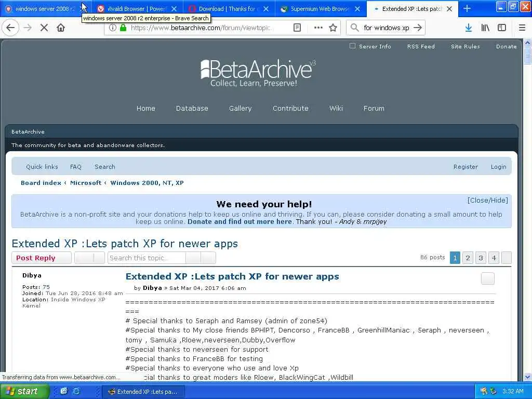
Task: Follow Donate and find out more here
Action: coord(240,221)
